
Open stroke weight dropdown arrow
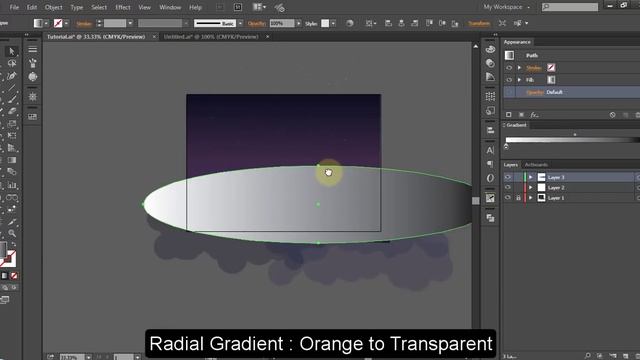click(130, 23)
